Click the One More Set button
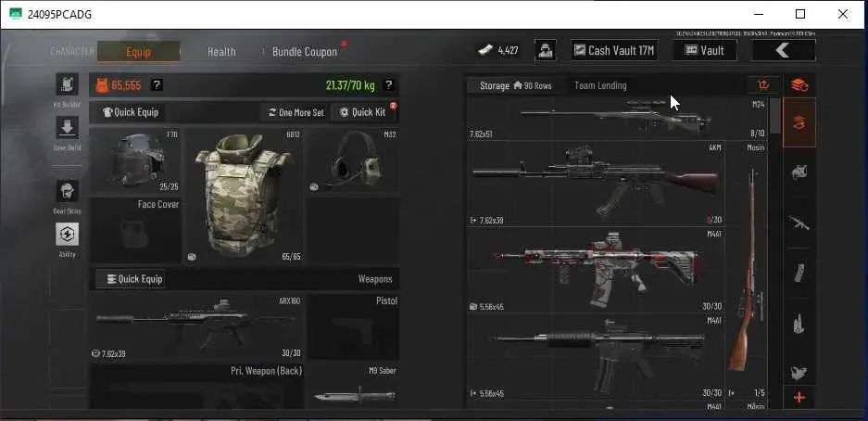Viewport: 868px width, 421px height. (x=296, y=112)
